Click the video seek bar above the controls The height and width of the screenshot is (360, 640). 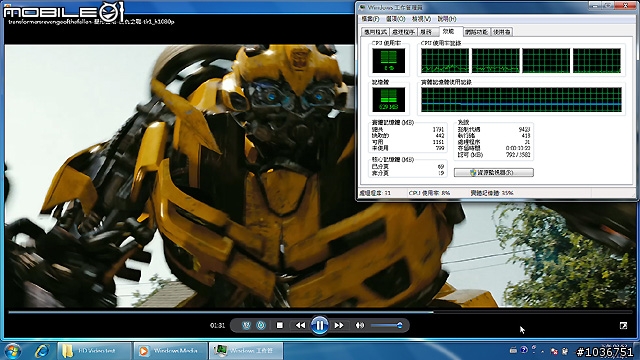point(320,312)
